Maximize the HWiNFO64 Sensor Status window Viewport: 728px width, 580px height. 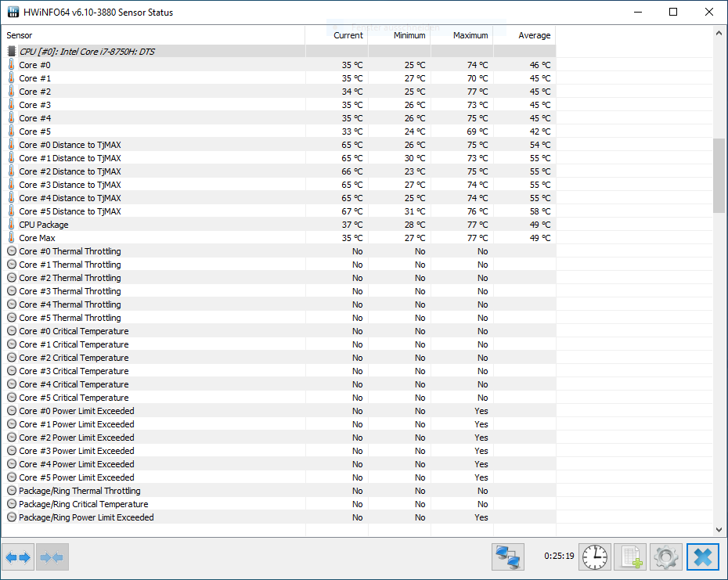pos(673,12)
